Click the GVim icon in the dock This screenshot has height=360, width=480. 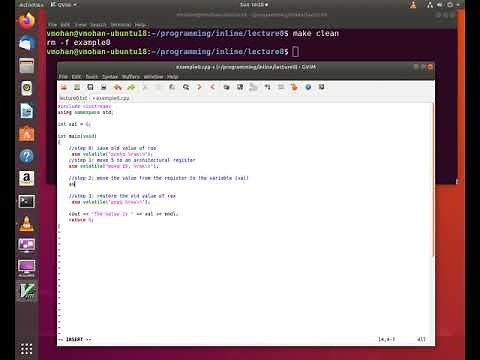click(x=27, y=291)
